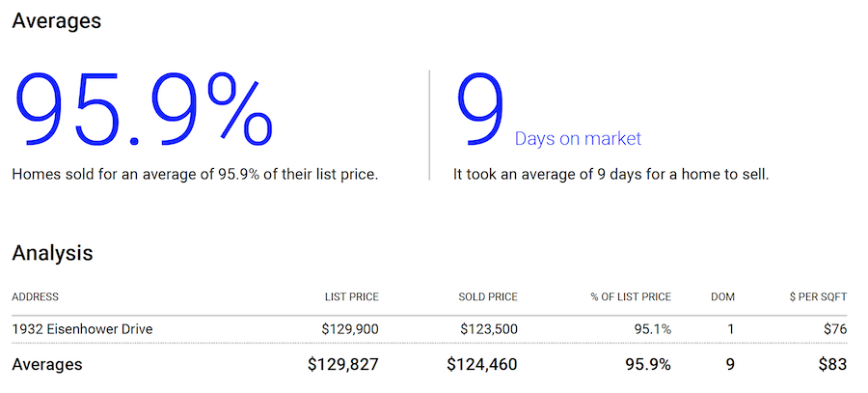Viewport: 868px width, 393px height.
Task: Click the average list price sentence
Action: click(x=195, y=175)
